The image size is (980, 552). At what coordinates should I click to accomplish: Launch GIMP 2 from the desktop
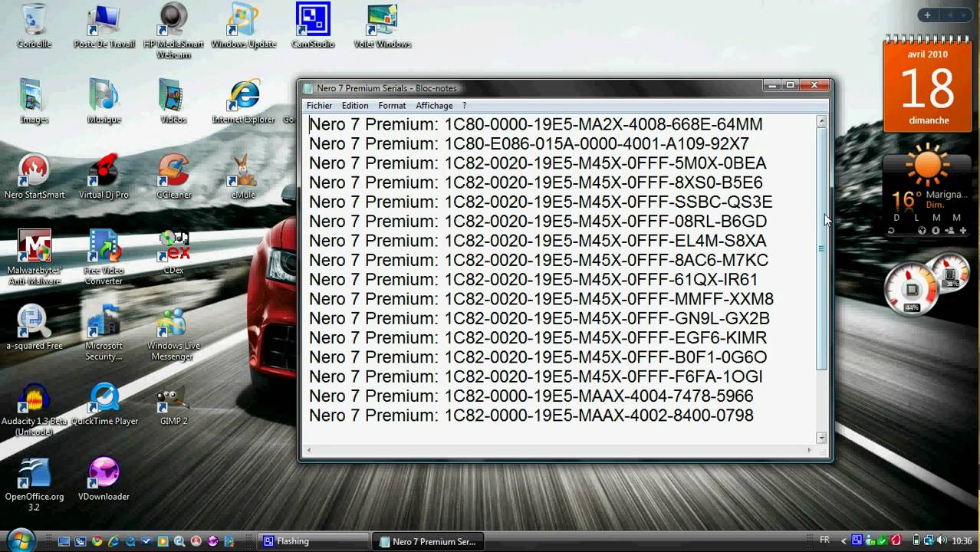point(173,403)
